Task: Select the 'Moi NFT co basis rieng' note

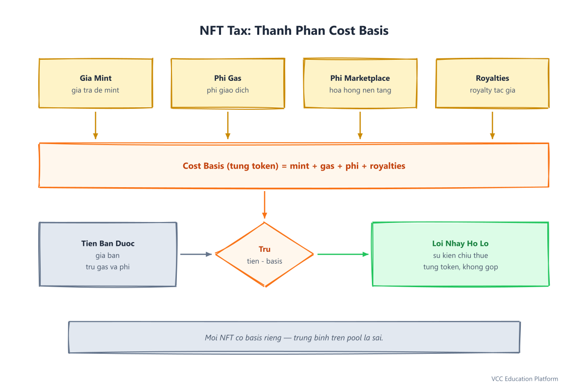Action: point(294,338)
